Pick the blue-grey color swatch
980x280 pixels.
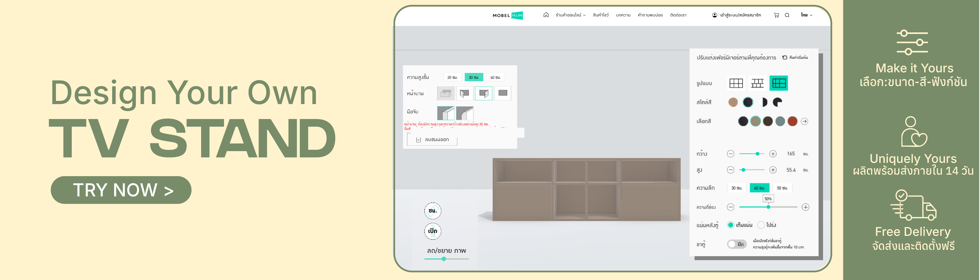pyautogui.click(x=780, y=121)
